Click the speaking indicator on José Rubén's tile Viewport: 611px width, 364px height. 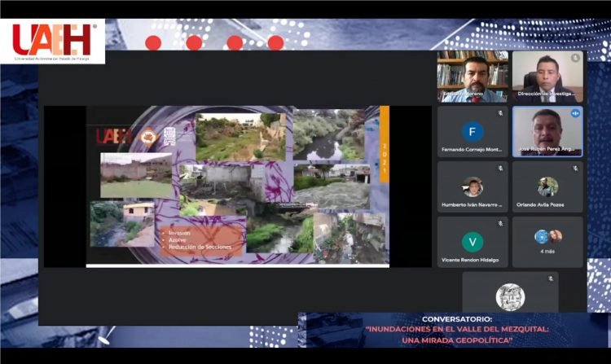point(575,113)
